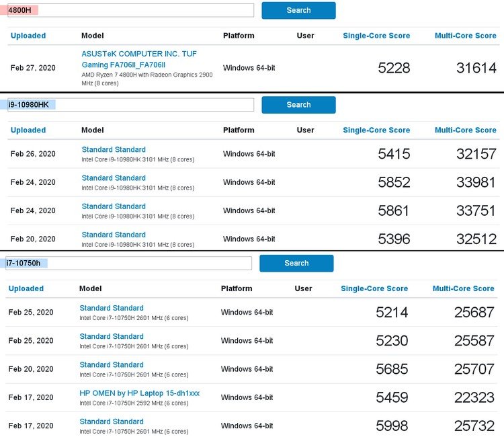Viewport: 504px width, 437px height.
Task: Focus the search field containing i7-10750h
Action: coord(128,264)
